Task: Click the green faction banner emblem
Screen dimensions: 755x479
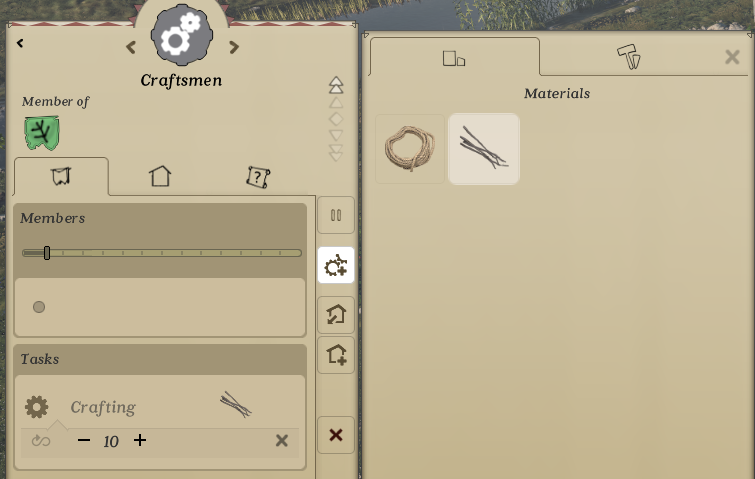Action: (x=42, y=132)
